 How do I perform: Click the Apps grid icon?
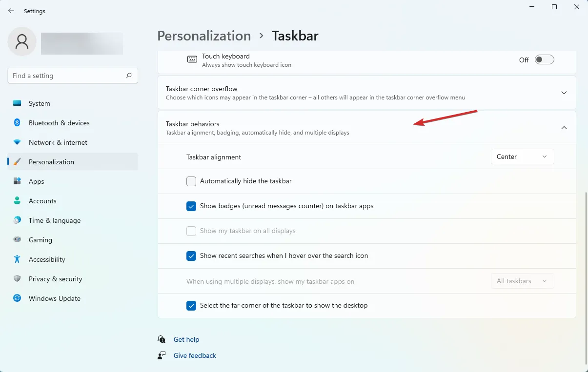click(x=17, y=181)
